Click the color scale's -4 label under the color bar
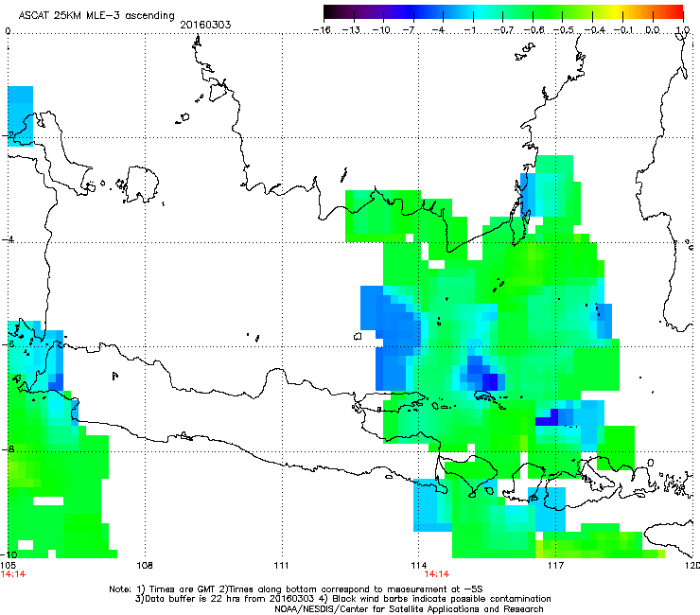 coord(438,30)
